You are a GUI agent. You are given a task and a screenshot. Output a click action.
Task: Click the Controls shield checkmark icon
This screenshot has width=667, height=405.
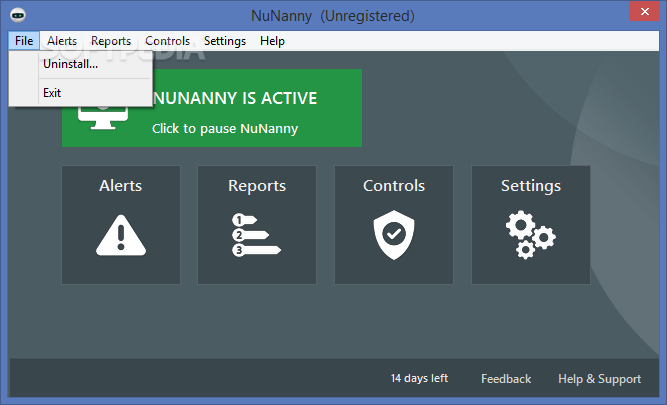[394, 235]
